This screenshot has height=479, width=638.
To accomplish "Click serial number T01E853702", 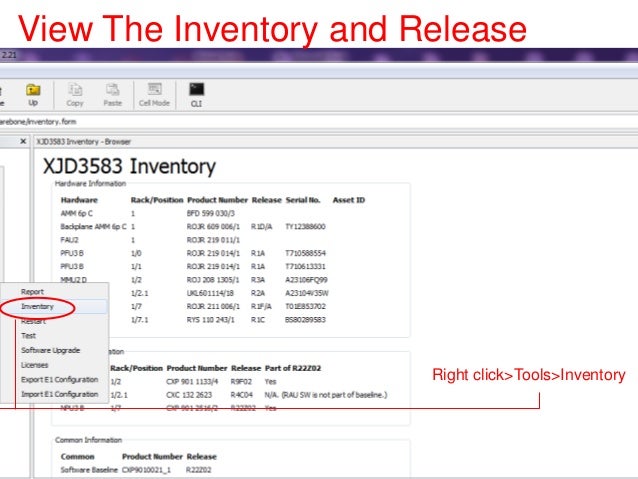I will tap(305, 306).
